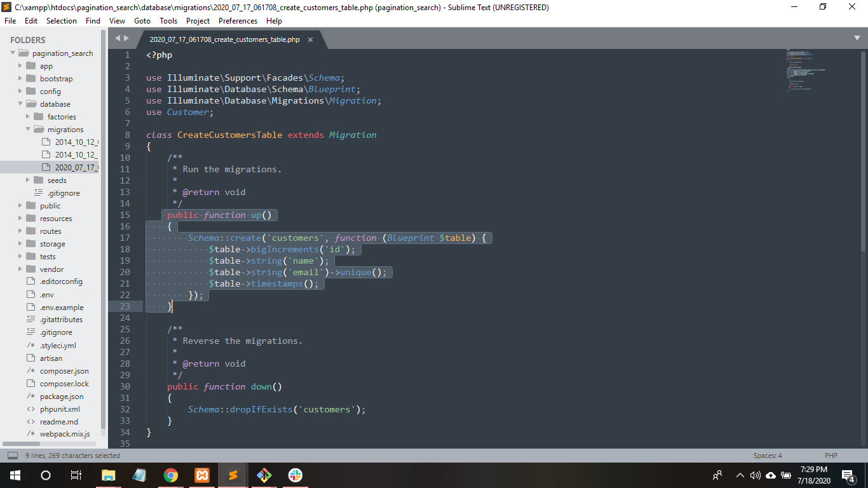This screenshot has height=488, width=868.
Task: Click the Windows Start button
Action: click(15, 475)
